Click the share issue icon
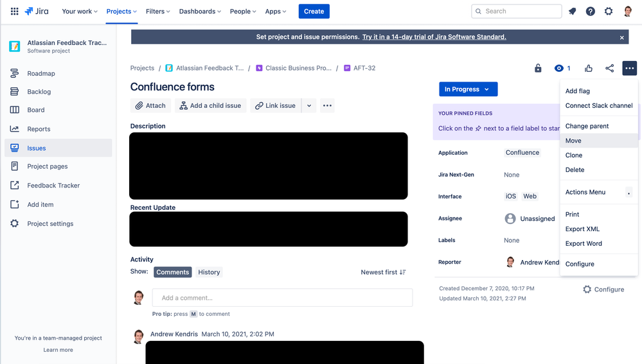The width and height of the screenshot is (642, 364). point(610,68)
